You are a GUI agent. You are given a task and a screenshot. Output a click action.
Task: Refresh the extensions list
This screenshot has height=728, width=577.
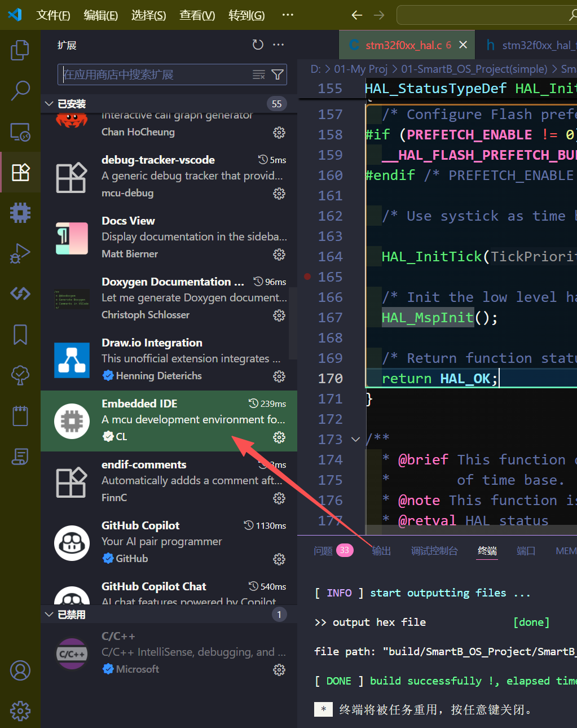258,45
